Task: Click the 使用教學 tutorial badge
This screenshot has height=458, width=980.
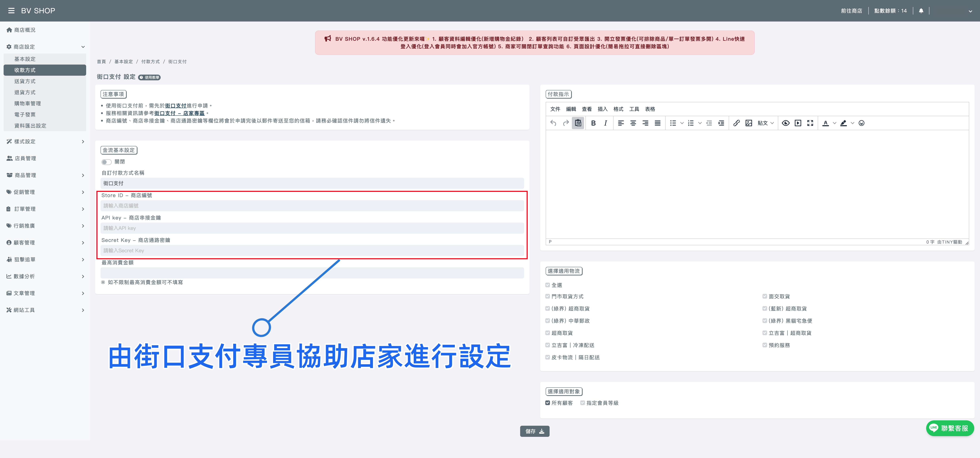Action: (x=149, y=77)
